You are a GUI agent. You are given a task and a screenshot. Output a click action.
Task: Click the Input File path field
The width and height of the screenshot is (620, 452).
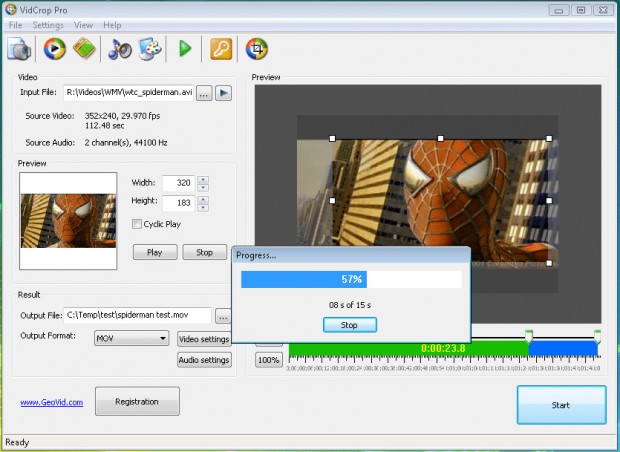point(129,93)
